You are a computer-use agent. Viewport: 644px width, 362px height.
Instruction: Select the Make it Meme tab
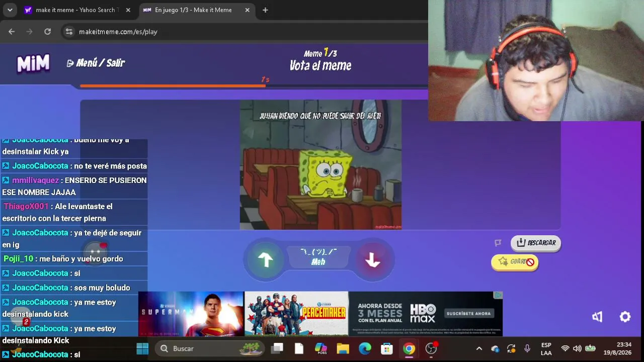pos(194,10)
